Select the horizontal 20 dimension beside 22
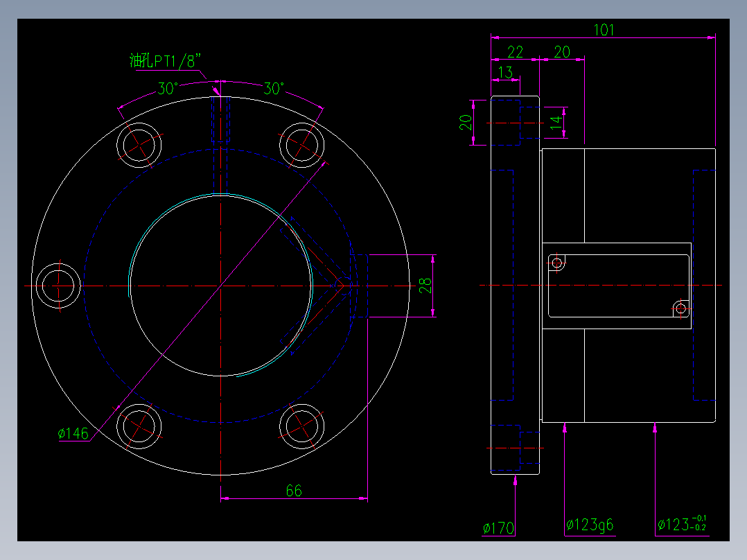Image resolution: width=747 pixels, height=560 pixels. coord(562,51)
